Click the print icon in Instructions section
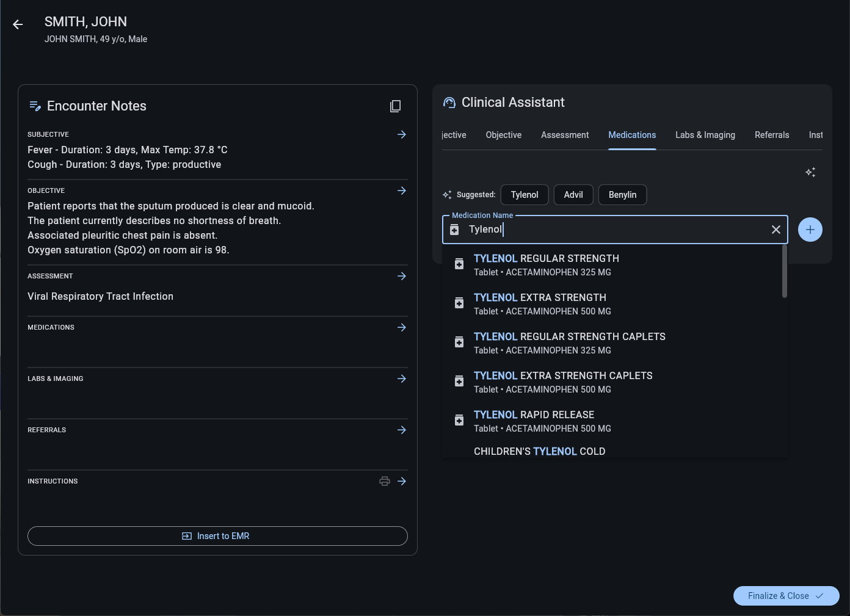The height and width of the screenshot is (616, 850). [x=385, y=481]
